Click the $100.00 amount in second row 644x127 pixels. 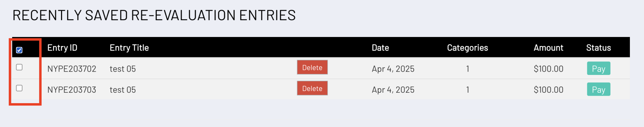tap(548, 90)
